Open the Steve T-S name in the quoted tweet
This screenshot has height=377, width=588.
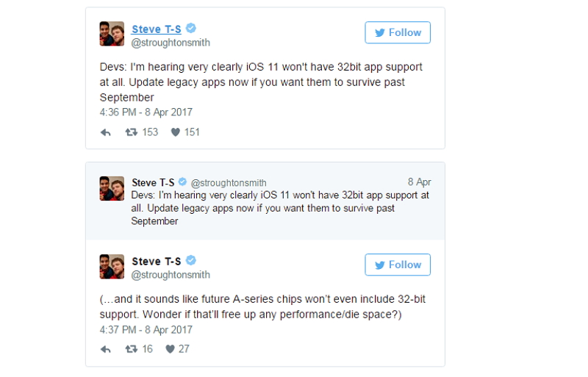click(154, 182)
